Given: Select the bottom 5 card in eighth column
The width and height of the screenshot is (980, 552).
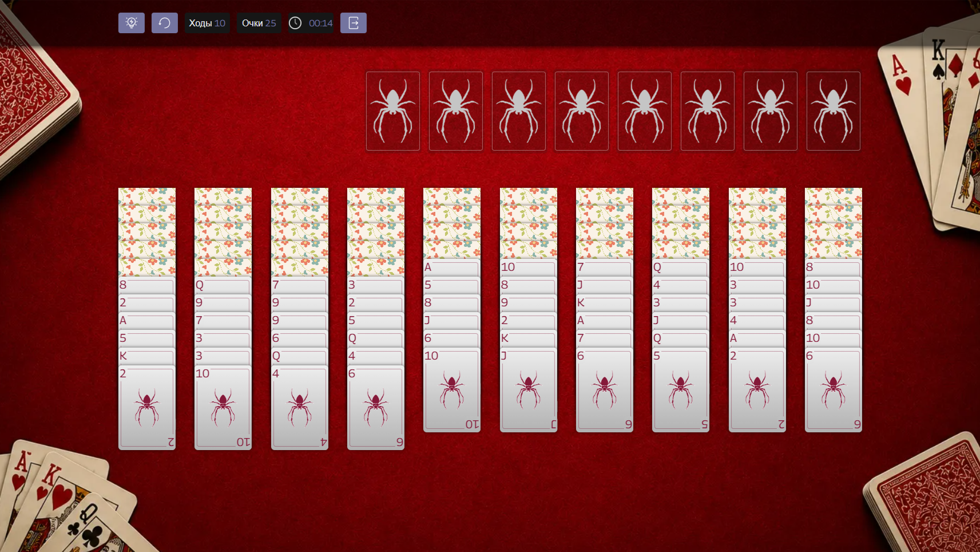Looking at the screenshot, I should click(681, 390).
